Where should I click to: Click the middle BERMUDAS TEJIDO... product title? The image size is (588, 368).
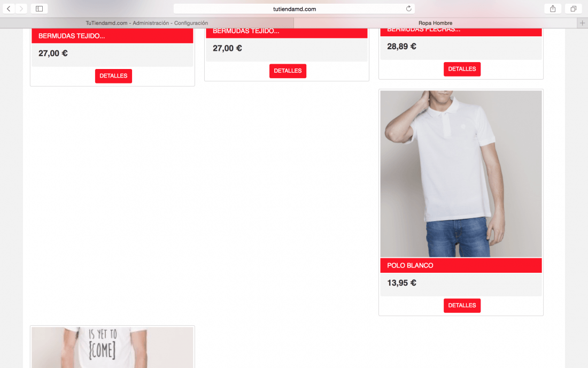[246, 31]
